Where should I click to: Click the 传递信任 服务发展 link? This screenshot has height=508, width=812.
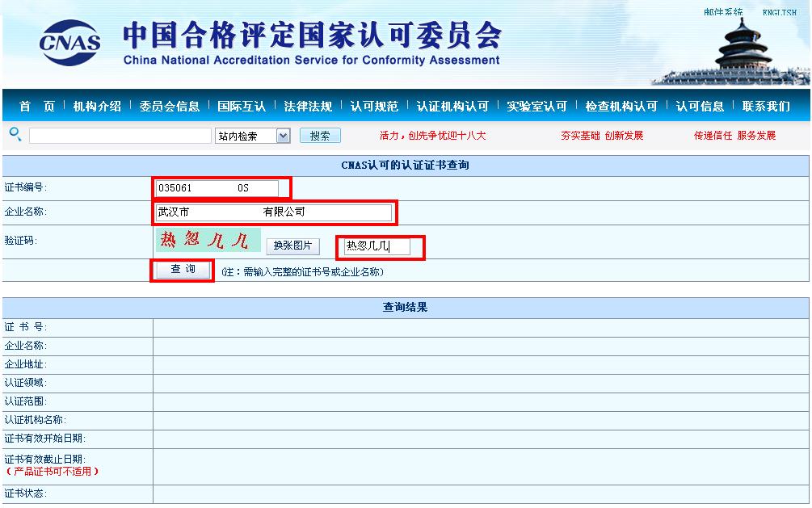[734, 136]
